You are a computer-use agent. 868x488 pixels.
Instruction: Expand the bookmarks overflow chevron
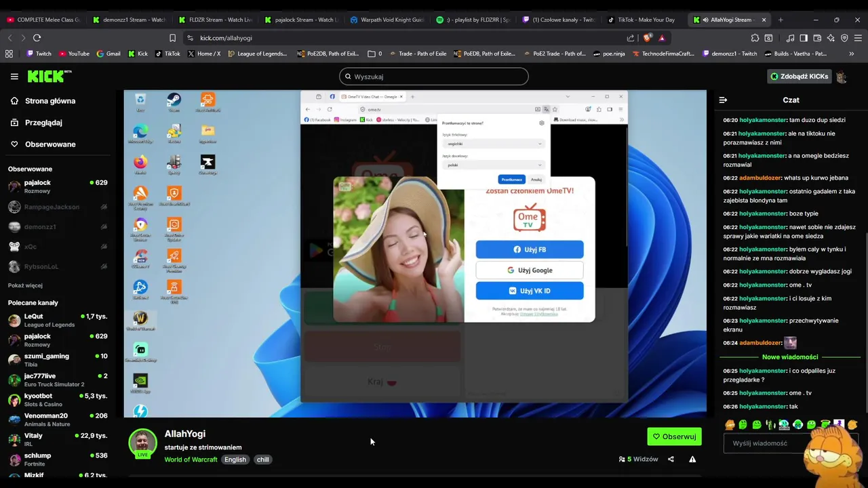point(852,54)
